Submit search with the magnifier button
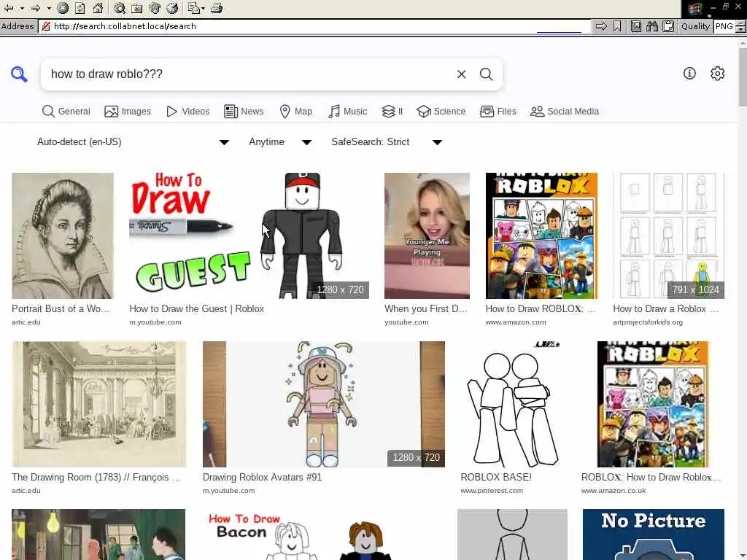Screen dimensions: 747x560 tap(486, 74)
